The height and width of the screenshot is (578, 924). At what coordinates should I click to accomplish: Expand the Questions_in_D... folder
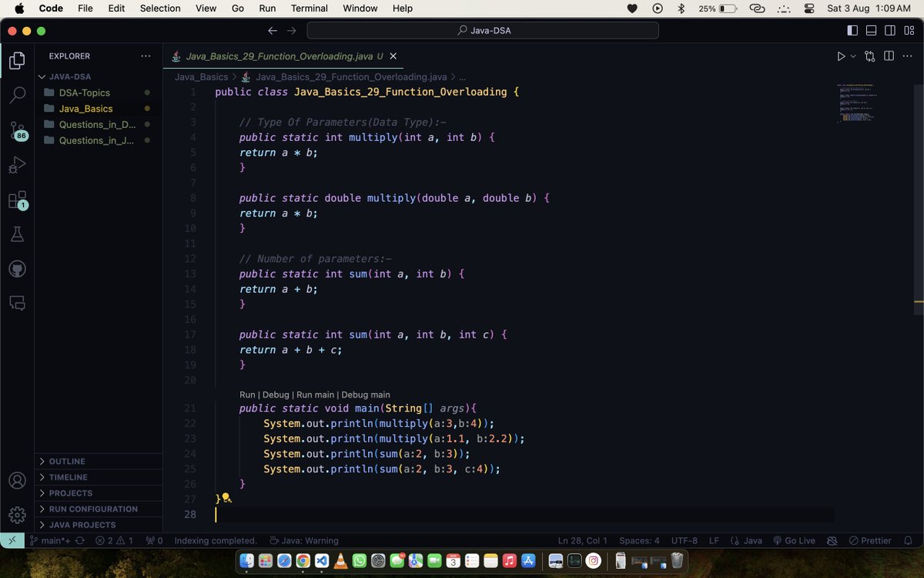[x=97, y=124]
